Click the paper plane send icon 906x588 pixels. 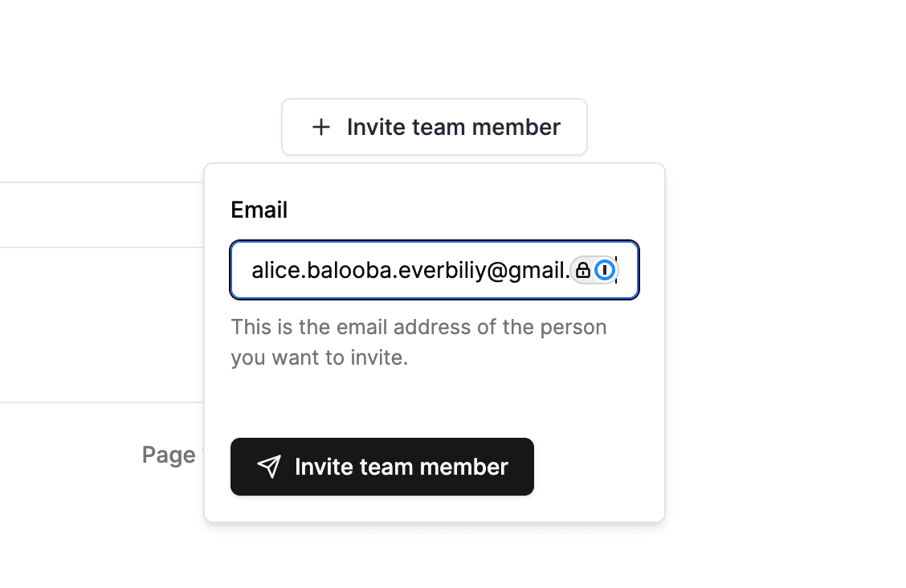point(270,467)
